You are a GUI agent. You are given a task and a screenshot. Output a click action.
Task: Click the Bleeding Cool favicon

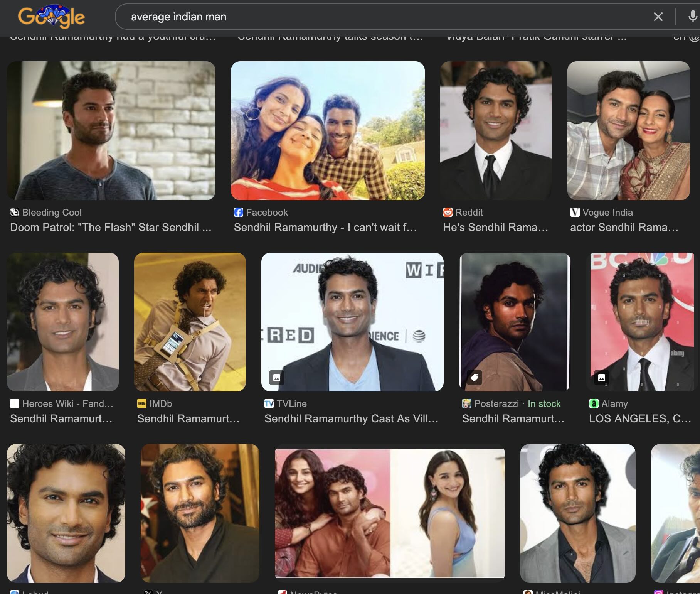pyautogui.click(x=15, y=212)
